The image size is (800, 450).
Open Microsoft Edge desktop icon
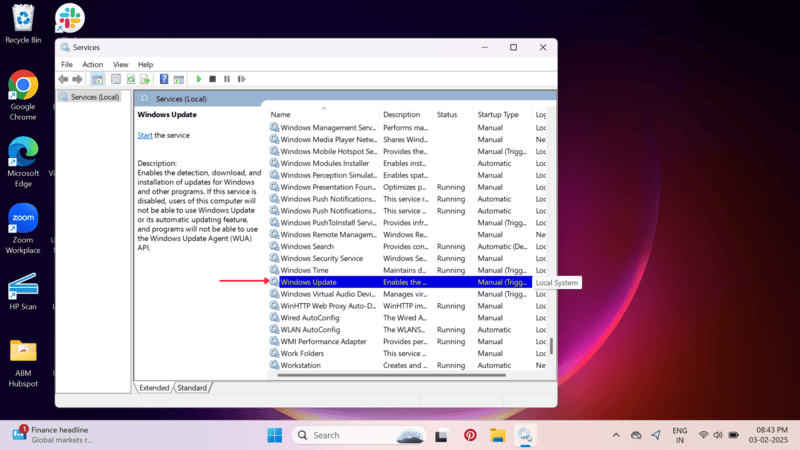click(23, 162)
